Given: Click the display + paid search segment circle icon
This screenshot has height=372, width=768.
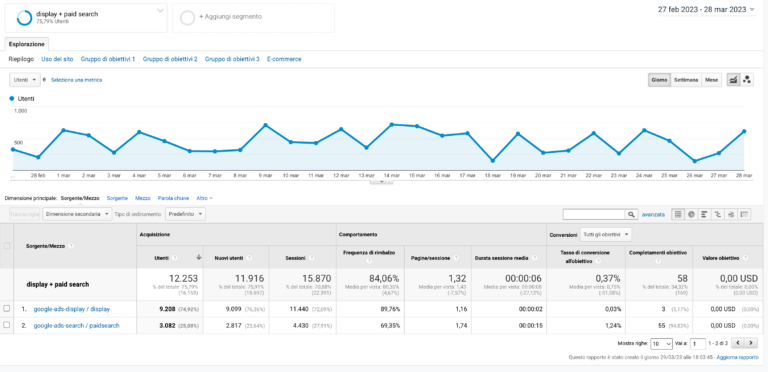Looking at the screenshot, I should click(x=24, y=18).
